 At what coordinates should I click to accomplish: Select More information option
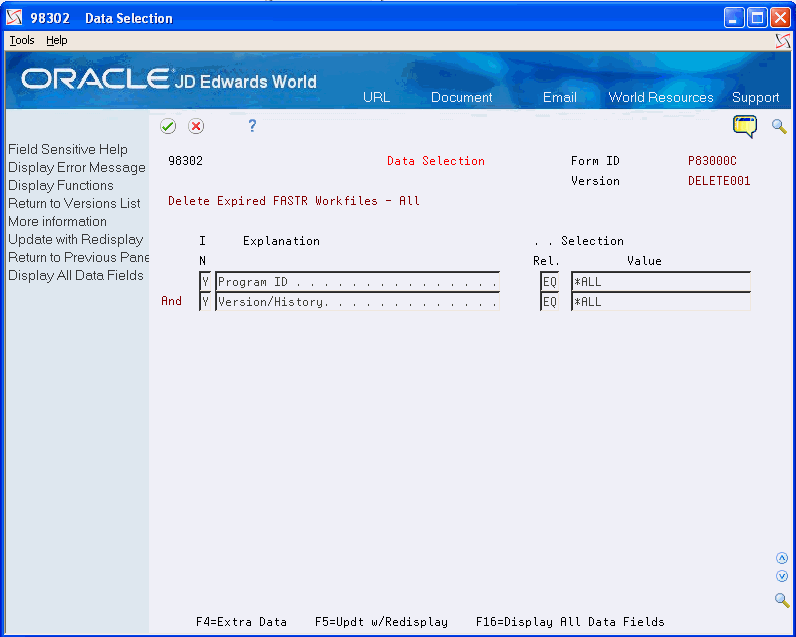tap(57, 221)
